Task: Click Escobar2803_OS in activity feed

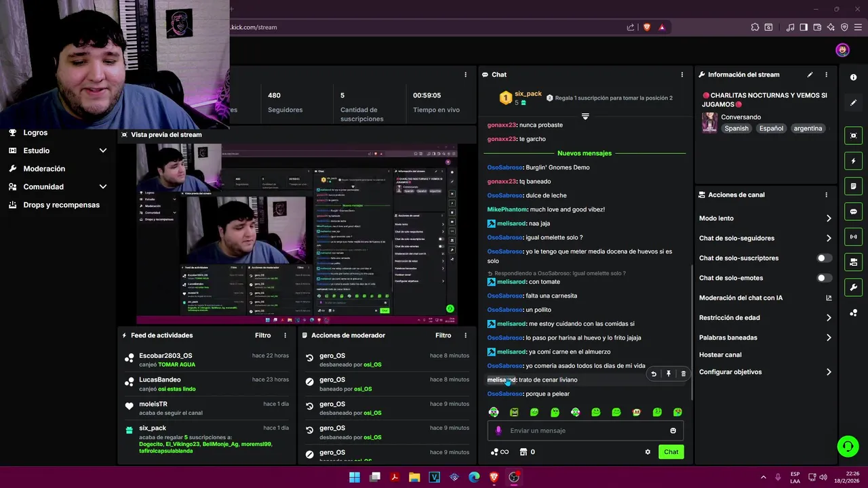Action: click(165, 356)
